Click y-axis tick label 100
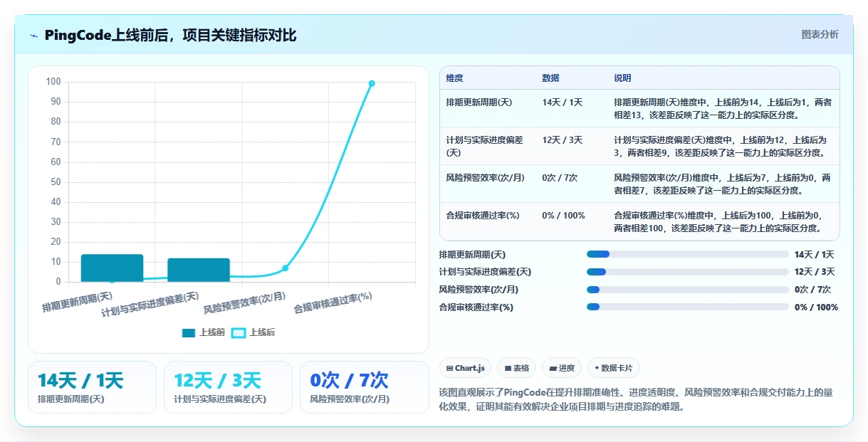 (x=53, y=82)
